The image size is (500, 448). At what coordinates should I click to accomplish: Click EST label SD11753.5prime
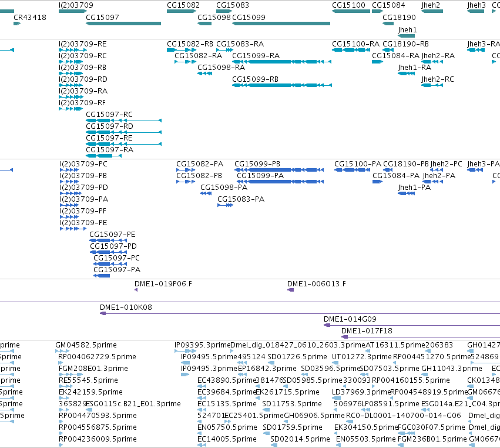pos(292,404)
